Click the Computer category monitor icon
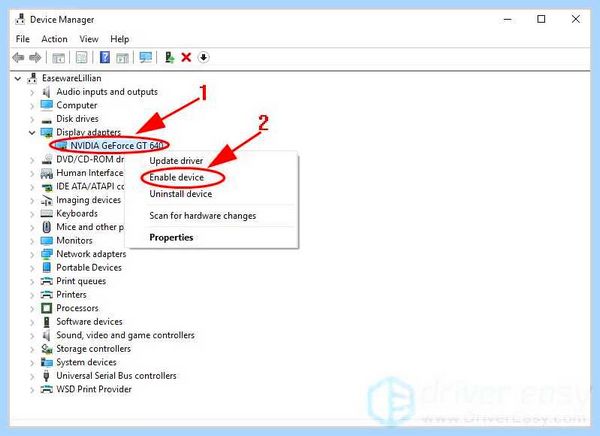Screen dimensions: 600x436 (46, 105)
